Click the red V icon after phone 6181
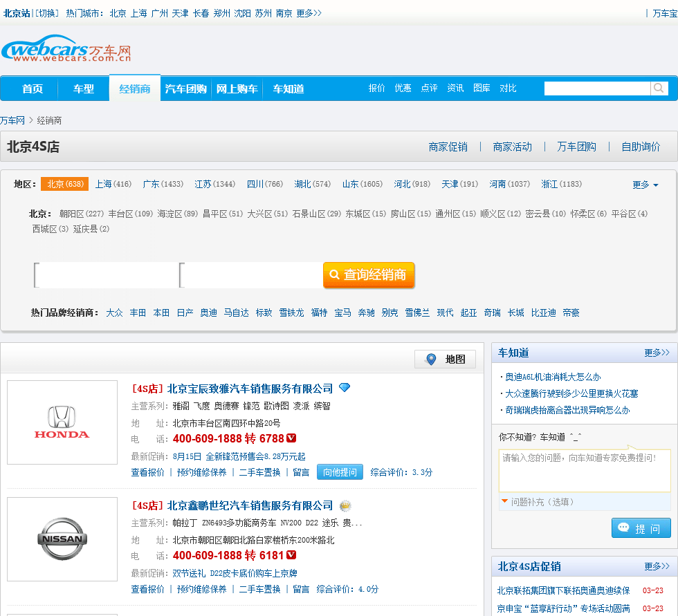678x616 pixels. (291, 554)
